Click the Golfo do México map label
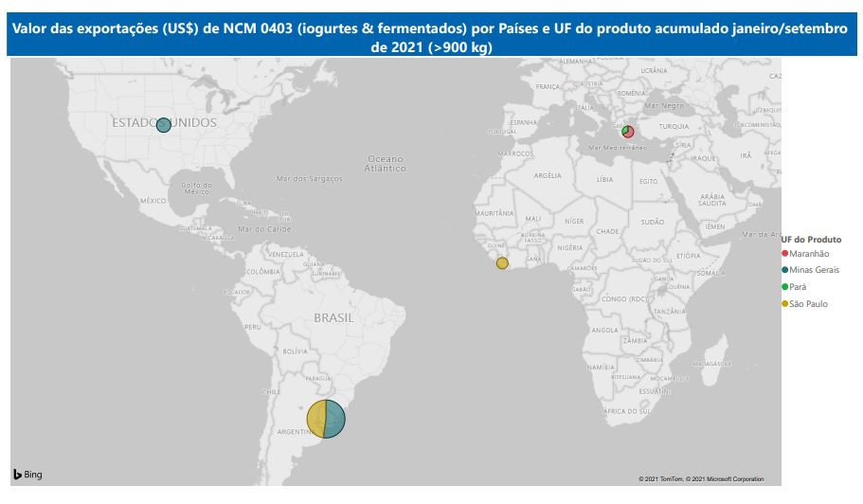Screen dimensions: 863x504 point(196,189)
